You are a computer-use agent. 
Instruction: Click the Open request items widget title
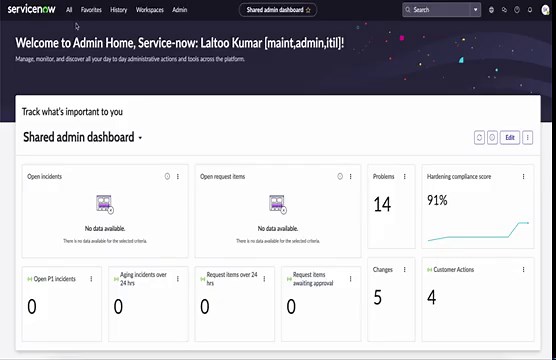coord(222,176)
